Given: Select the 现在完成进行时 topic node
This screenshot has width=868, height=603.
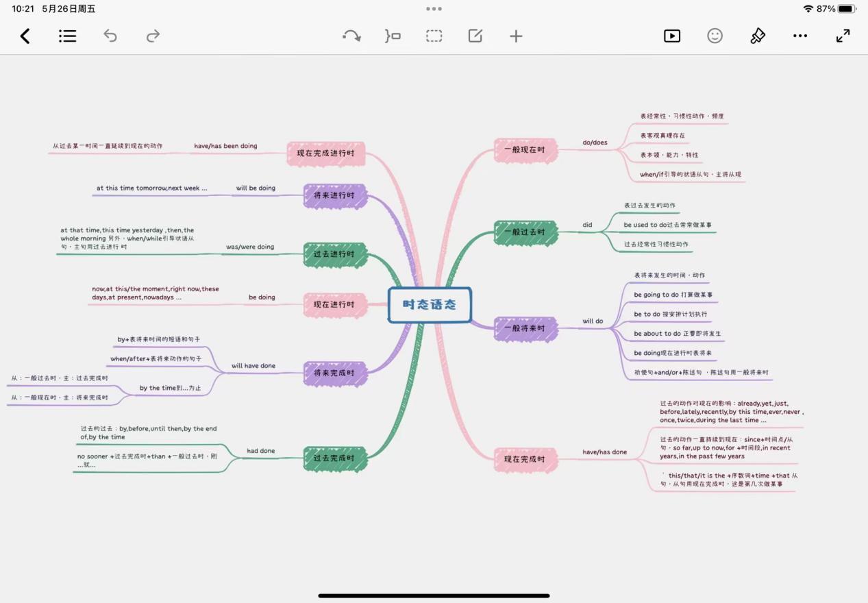Looking at the screenshot, I should point(325,153).
